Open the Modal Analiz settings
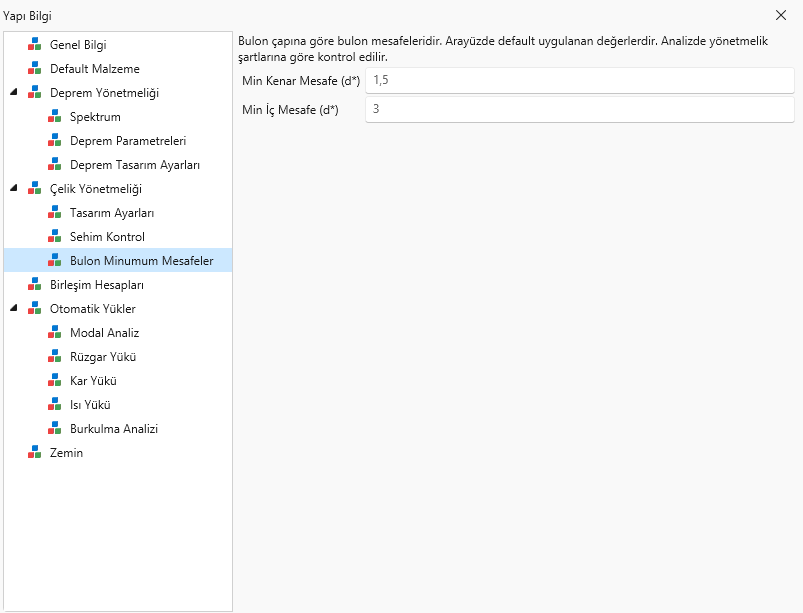The image size is (803, 613). tap(104, 333)
